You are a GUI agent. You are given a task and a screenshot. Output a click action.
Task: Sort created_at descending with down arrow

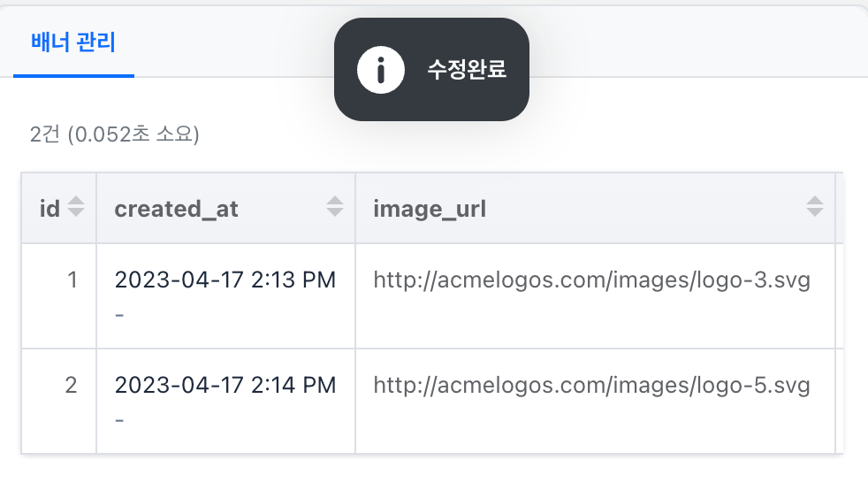[x=335, y=212]
